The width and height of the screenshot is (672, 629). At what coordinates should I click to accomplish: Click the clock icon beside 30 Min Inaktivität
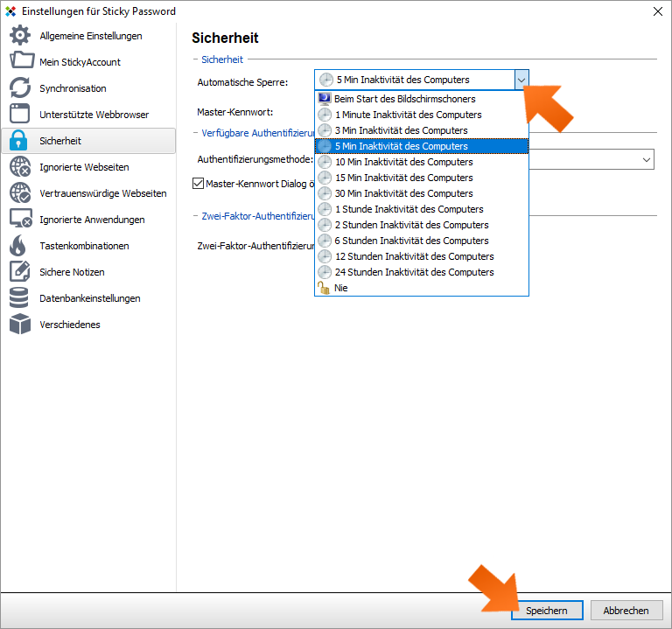325,193
